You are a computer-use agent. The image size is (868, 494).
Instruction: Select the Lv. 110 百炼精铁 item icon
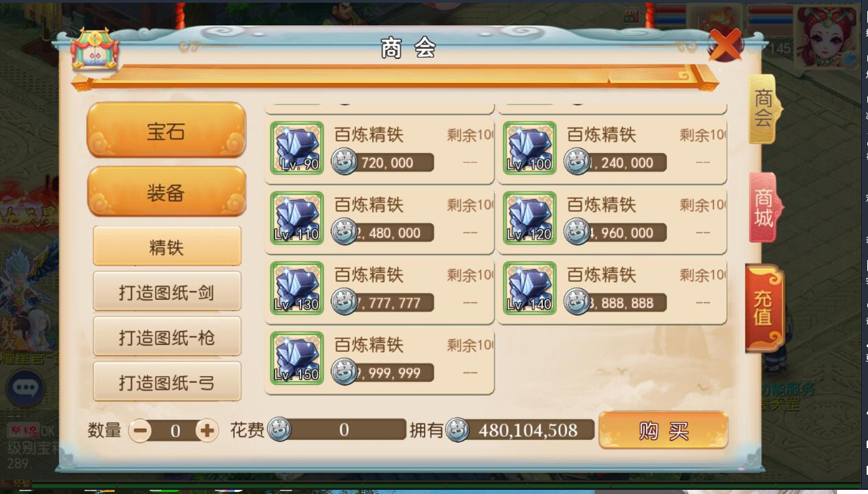297,218
